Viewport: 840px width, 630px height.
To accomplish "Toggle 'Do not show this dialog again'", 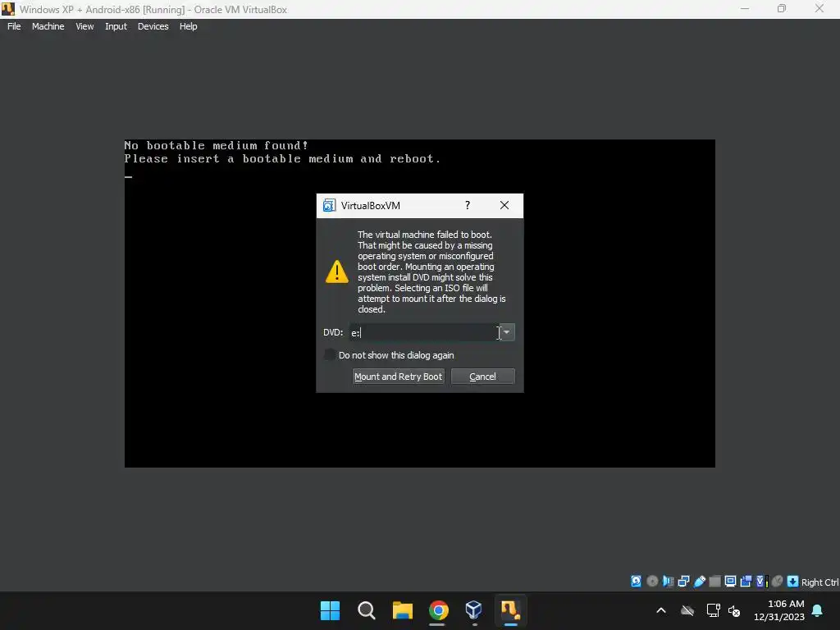I will coord(330,354).
